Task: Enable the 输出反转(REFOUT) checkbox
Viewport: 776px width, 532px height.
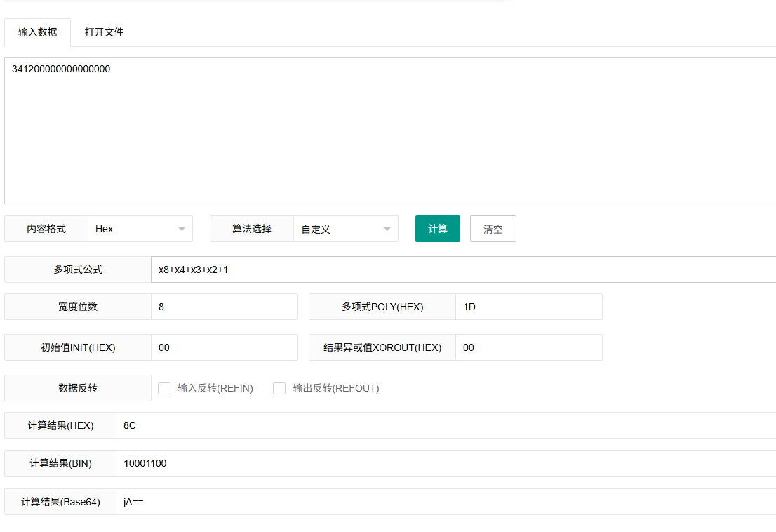Action: (279, 388)
